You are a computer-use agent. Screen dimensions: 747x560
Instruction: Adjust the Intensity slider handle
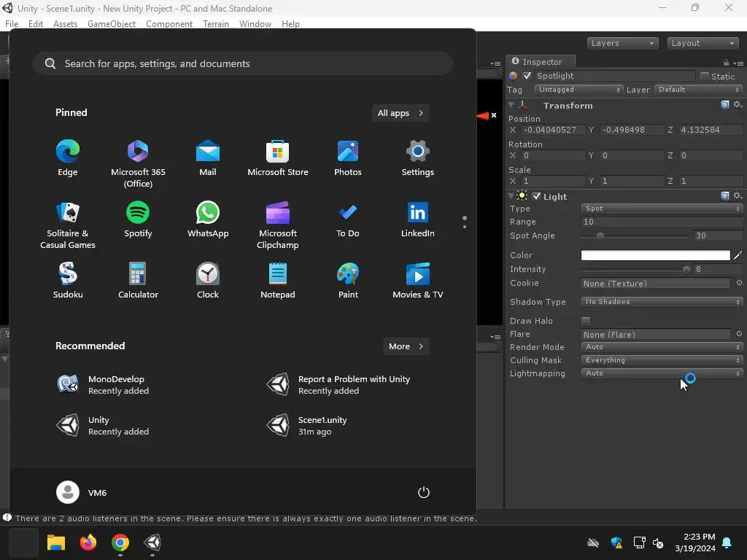686,270
